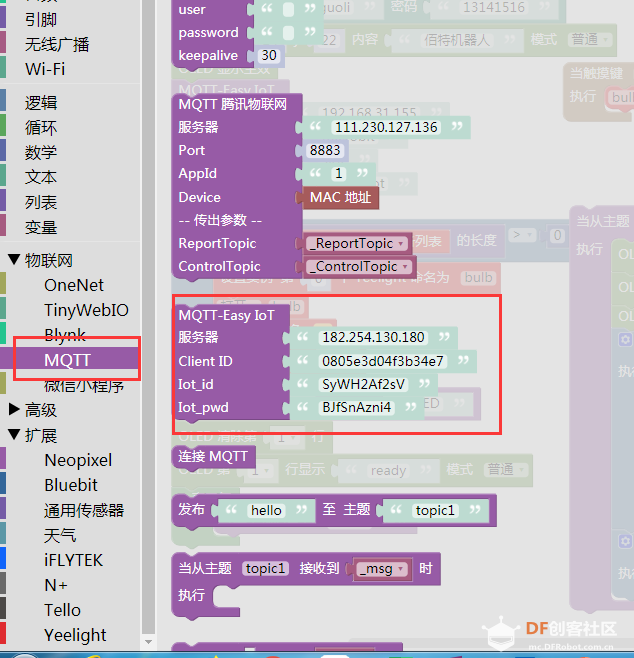The height and width of the screenshot is (658, 634).
Task: Click the toolbox vertical scrollbar track
Action: [148, 317]
